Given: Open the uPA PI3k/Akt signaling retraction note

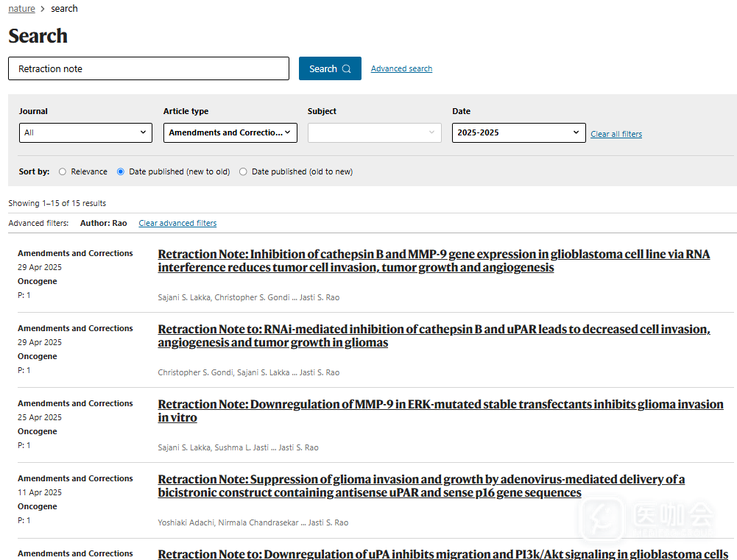Looking at the screenshot, I should coord(442,553).
